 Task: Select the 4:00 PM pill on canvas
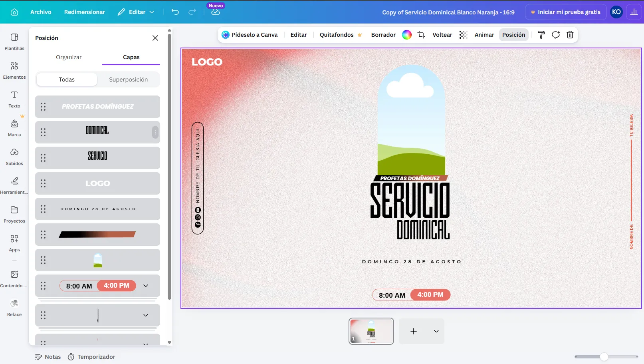point(430,295)
